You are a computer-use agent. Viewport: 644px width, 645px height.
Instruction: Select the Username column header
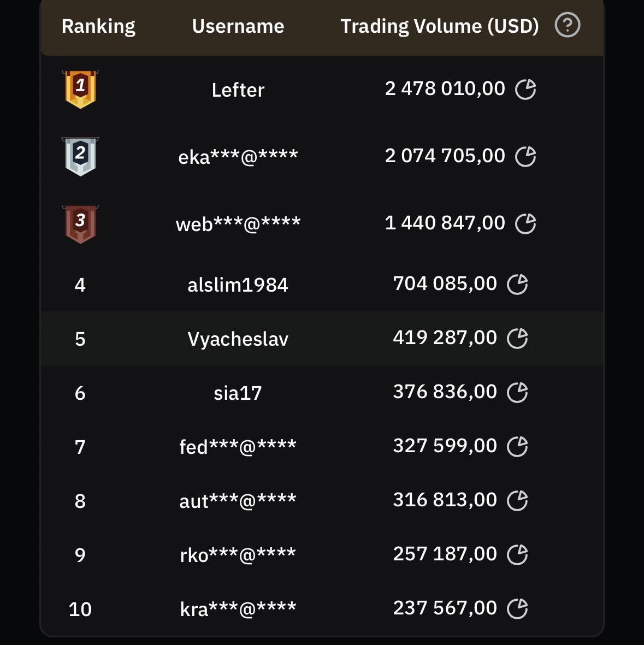tap(238, 26)
